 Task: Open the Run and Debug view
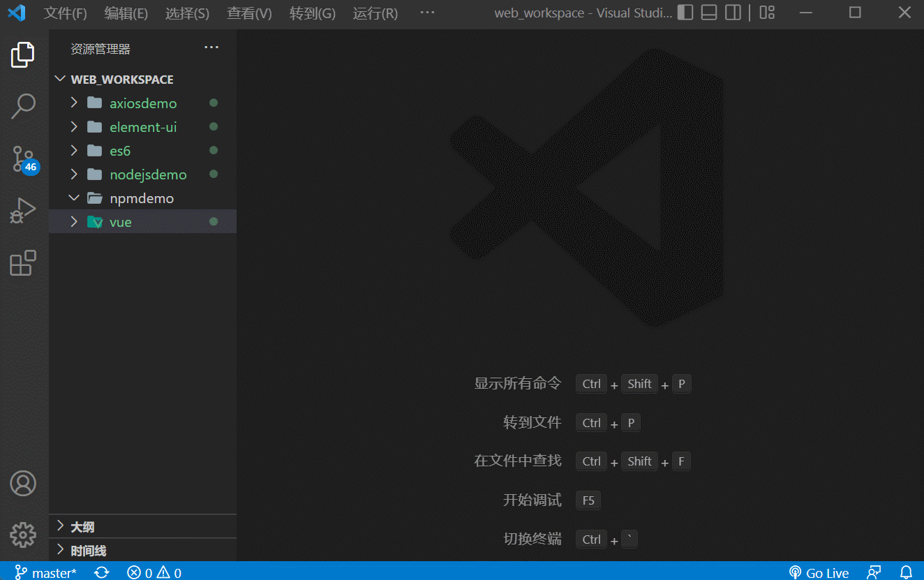pos(23,211)
